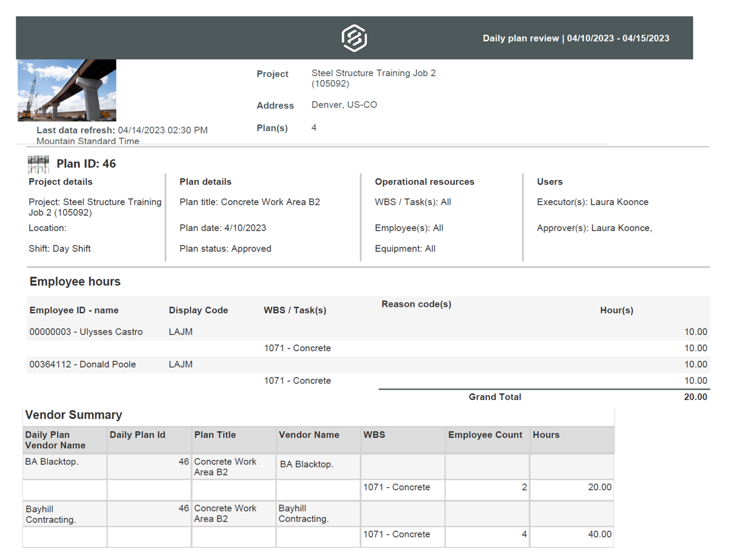
Task: Click the Vendor Name column header
Action: 309,435
